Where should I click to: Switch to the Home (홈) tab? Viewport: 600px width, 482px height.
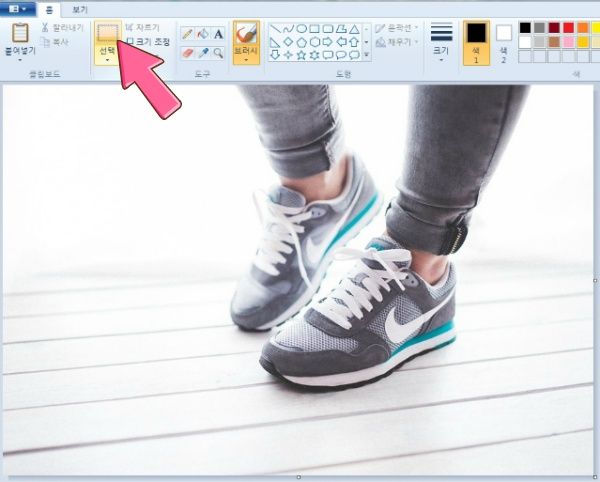click(x=49, y=10)
